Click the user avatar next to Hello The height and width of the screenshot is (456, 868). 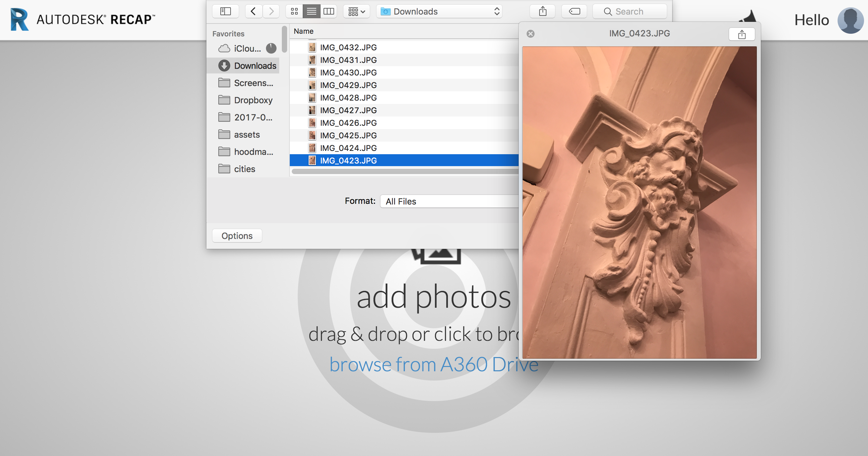coord(850,20)
